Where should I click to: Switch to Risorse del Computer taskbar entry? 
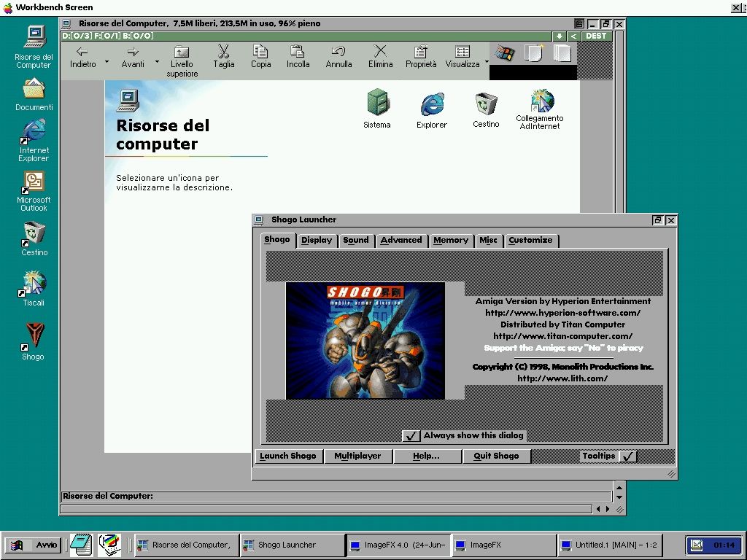tap(187, 545)
